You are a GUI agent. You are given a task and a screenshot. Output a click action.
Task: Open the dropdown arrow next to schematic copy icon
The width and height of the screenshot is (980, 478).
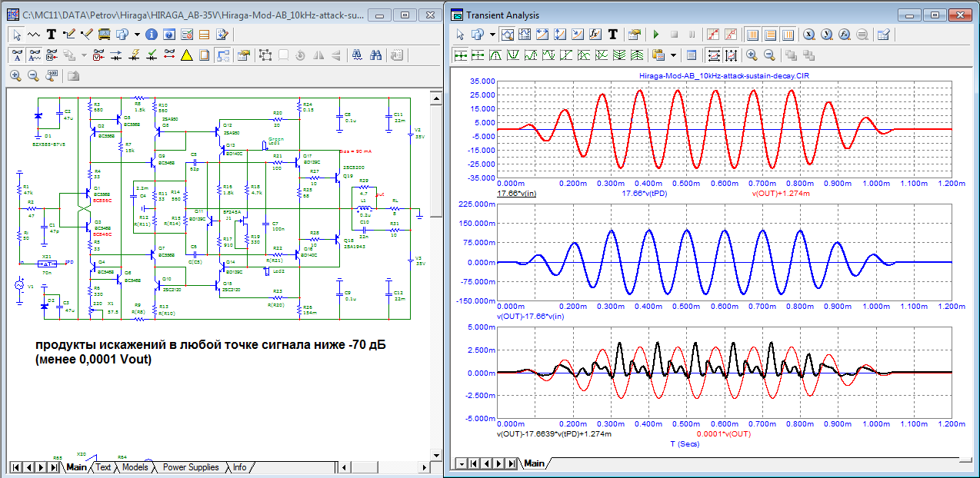(137, 35)
